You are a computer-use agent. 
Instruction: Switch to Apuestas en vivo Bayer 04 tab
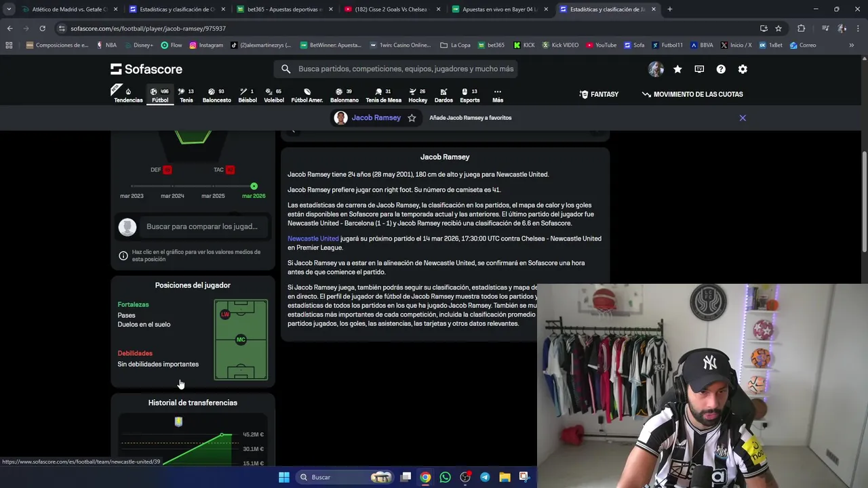pyautogui.click(x=498, y=9)
